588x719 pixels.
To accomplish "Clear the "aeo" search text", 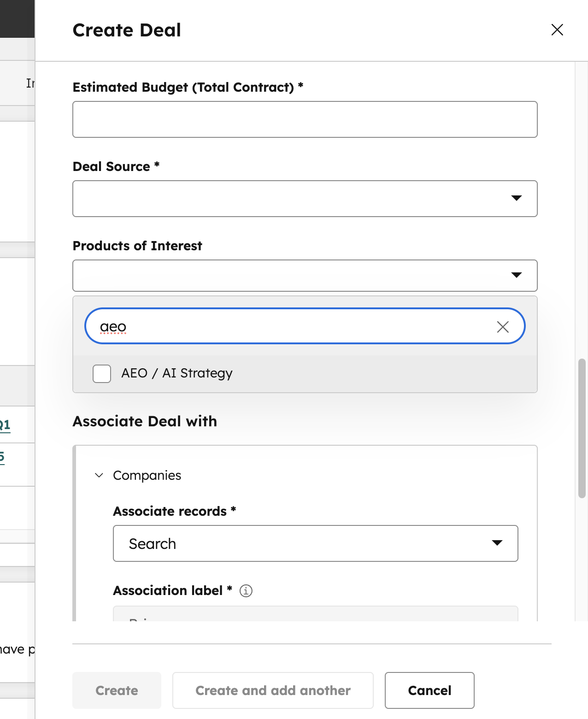I will [x=503, y=327].
